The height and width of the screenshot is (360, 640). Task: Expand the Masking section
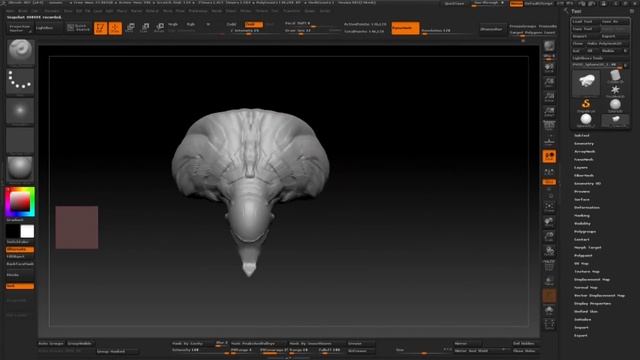point(582,216)
